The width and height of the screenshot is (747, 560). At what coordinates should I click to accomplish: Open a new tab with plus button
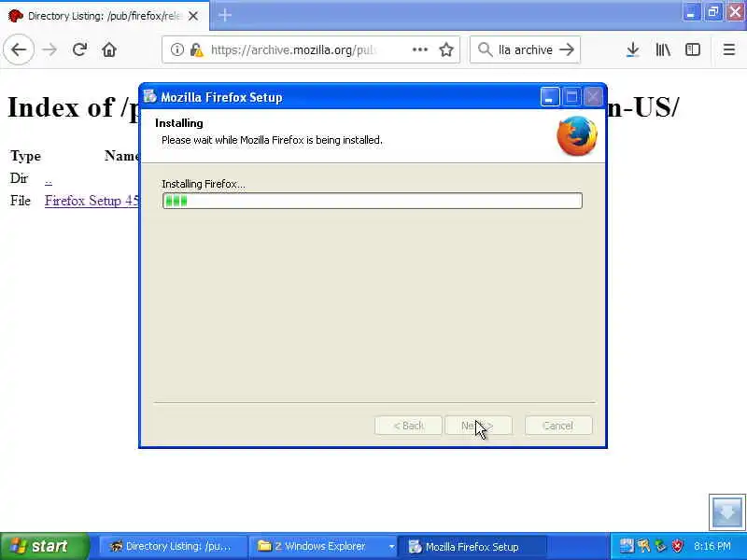click(x=225, y=16)
